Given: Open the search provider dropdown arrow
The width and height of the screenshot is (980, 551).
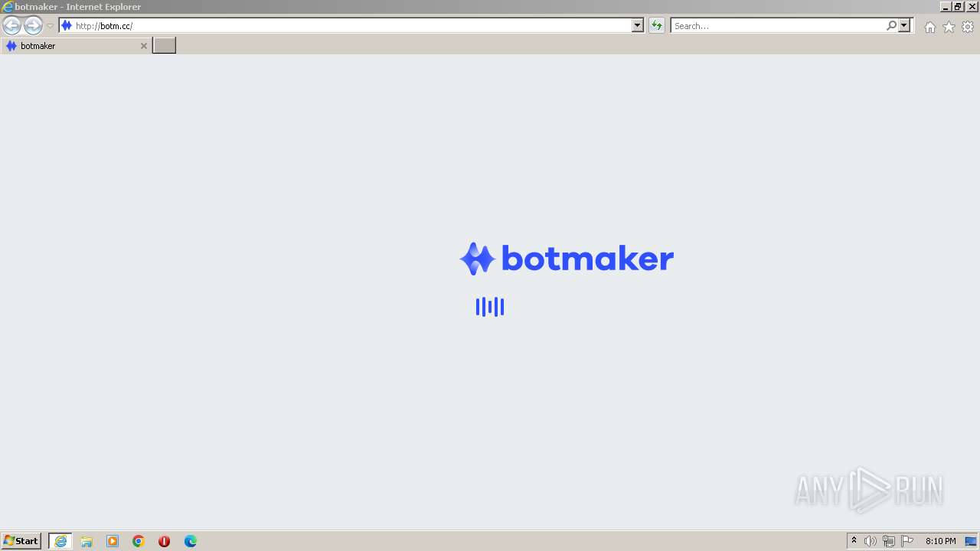Looking at the screenshot, I should [904, 25].
